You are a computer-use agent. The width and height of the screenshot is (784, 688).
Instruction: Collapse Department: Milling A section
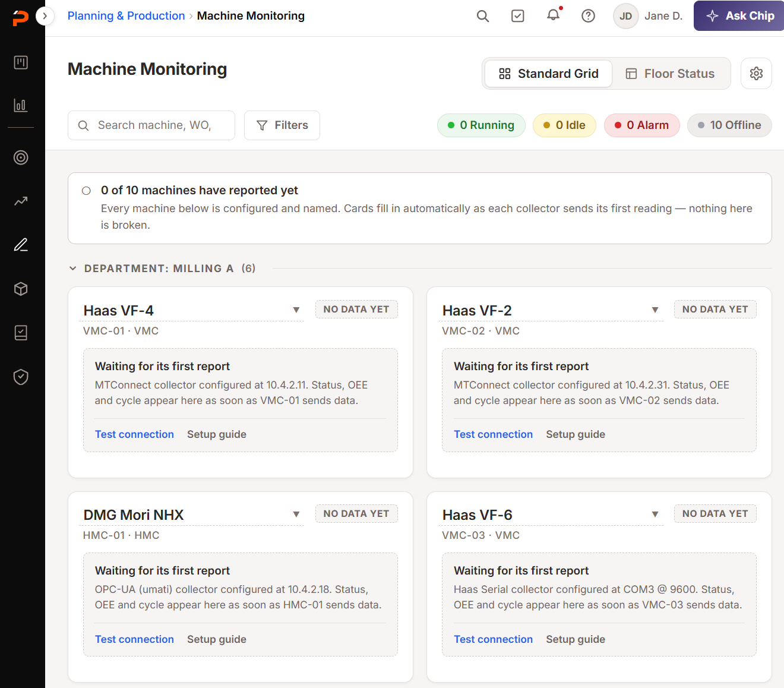tap(73, 269)
